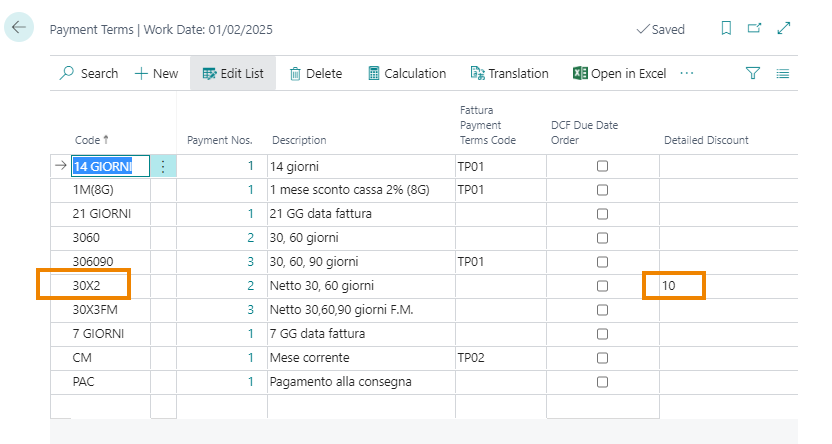Image resolution: width=832 pixels, height=444 pixels.
Task: Open Payment Nos. link for 306090
Action: click(250, 262)
